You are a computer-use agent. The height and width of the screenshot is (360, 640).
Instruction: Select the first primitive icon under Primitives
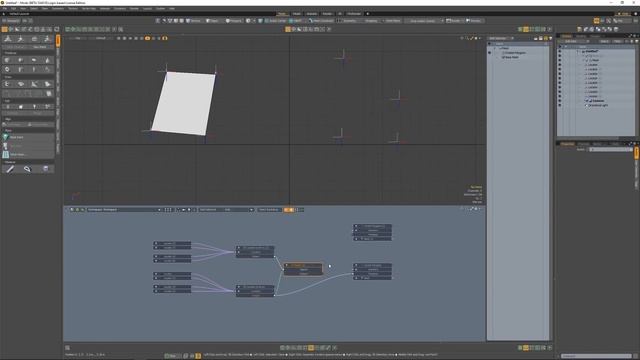[x=7, y=60]
